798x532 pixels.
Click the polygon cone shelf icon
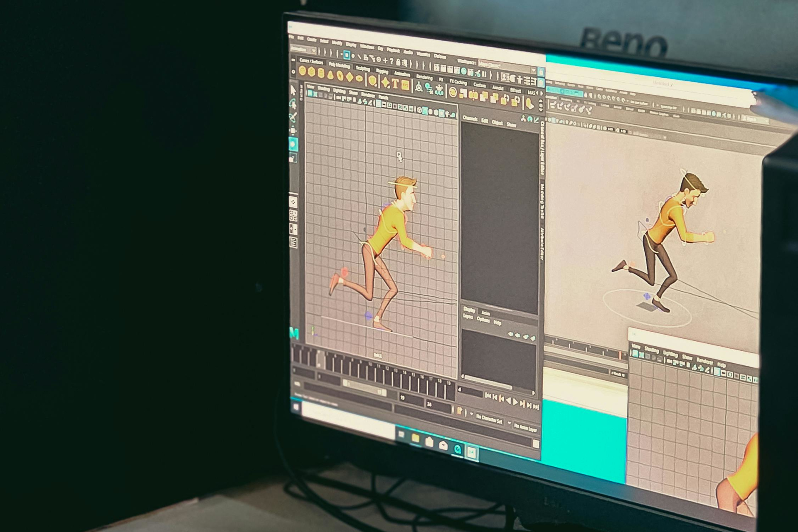pos(330,75)
